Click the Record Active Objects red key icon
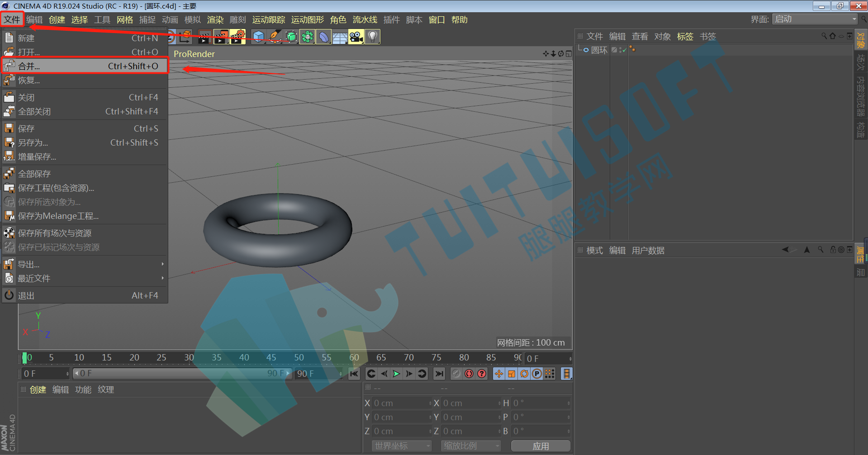868x455 pixels. 469,374
